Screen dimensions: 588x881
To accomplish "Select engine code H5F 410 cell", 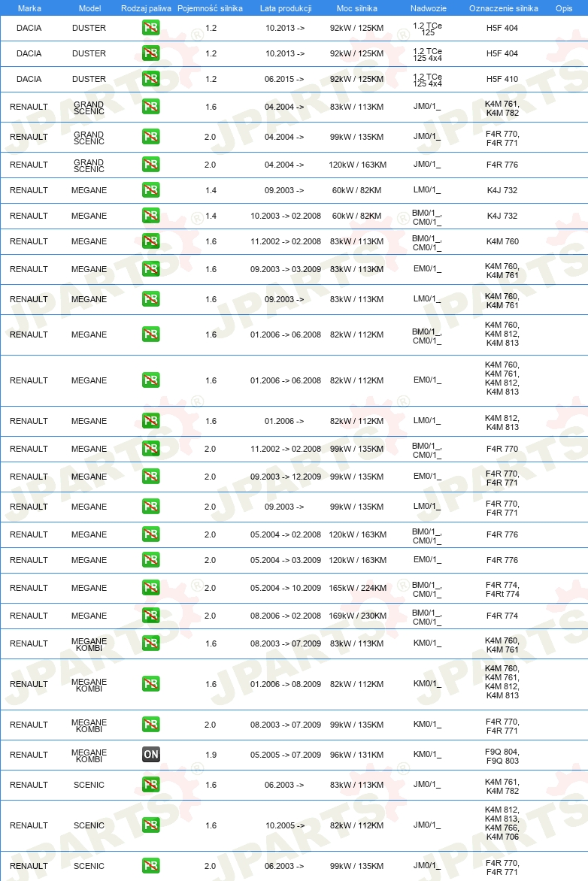I will tap(502, 79).
